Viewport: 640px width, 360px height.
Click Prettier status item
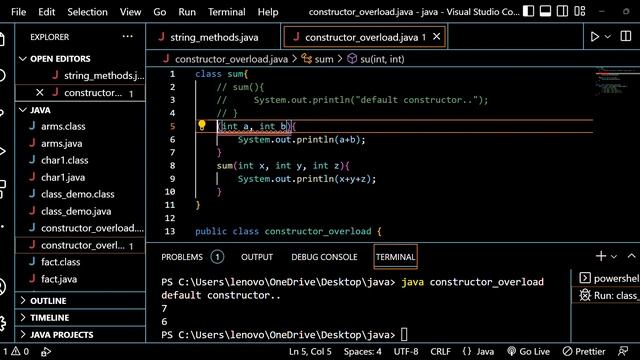(x=584, y=351)
